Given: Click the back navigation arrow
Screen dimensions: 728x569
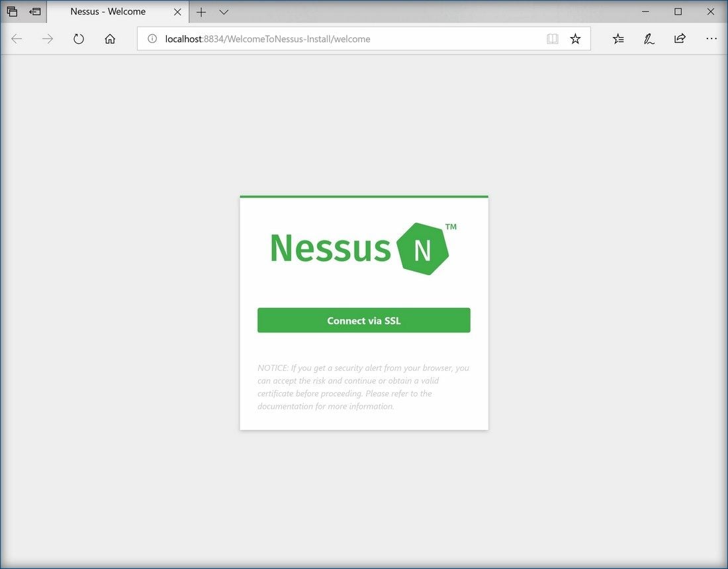Looking at the screenshot, I should [x=17, y=39].
